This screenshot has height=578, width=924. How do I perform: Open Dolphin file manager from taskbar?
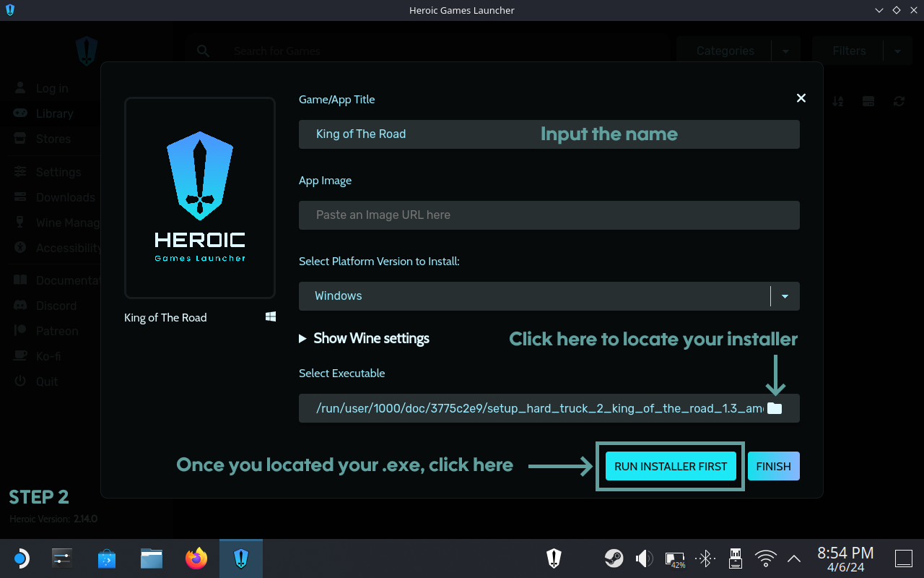click(x=152, y=558)
